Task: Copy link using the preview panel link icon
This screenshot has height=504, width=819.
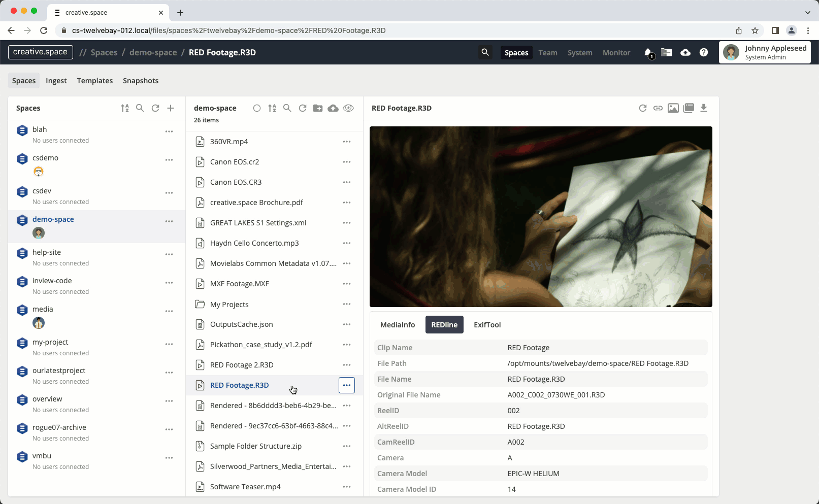Action: [658, 108]
